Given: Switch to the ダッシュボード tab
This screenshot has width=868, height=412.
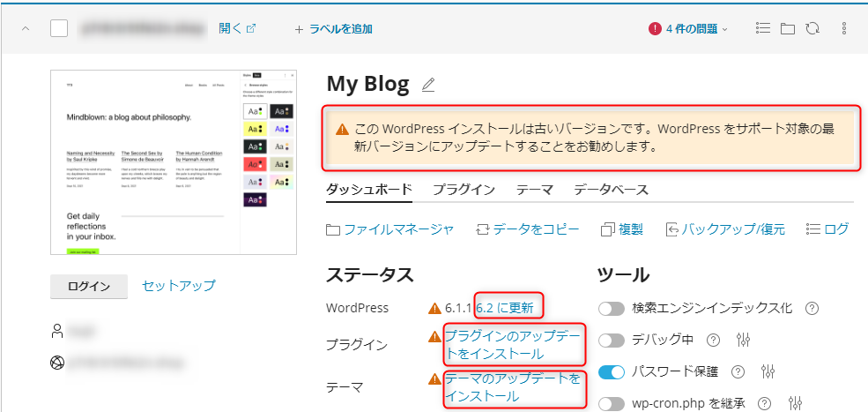Looking at the screenshot, I should [x=368, y=190].
